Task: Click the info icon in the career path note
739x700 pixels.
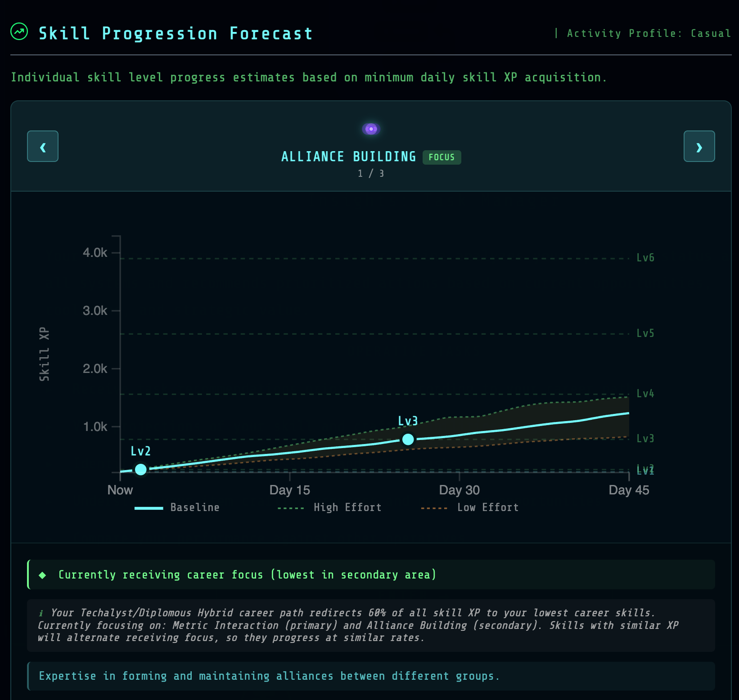Action: pyautogui.click(x=41, y=613)
